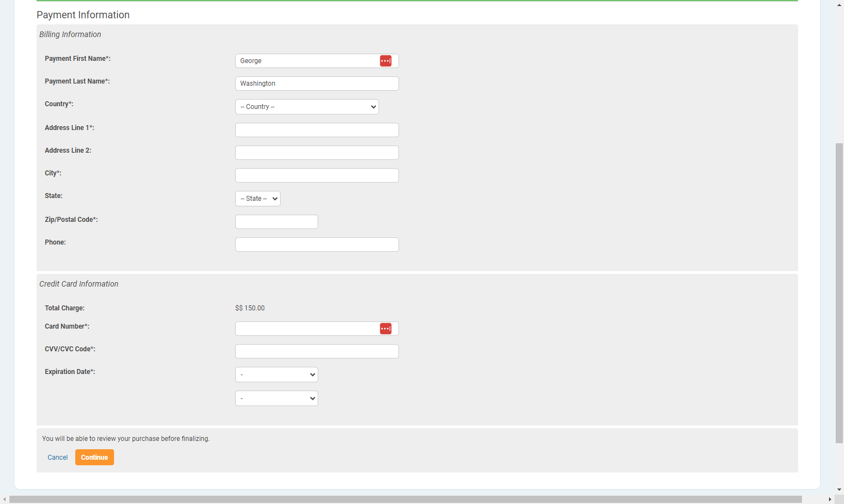844x504 pixels.
Task: Click the Expiration Date label
Action: (x=70, y=372)
